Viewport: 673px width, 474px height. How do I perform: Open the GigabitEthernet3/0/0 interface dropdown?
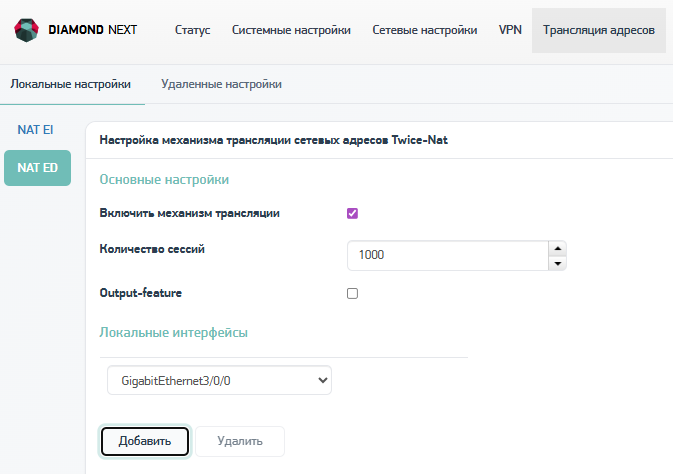(219, 380)
